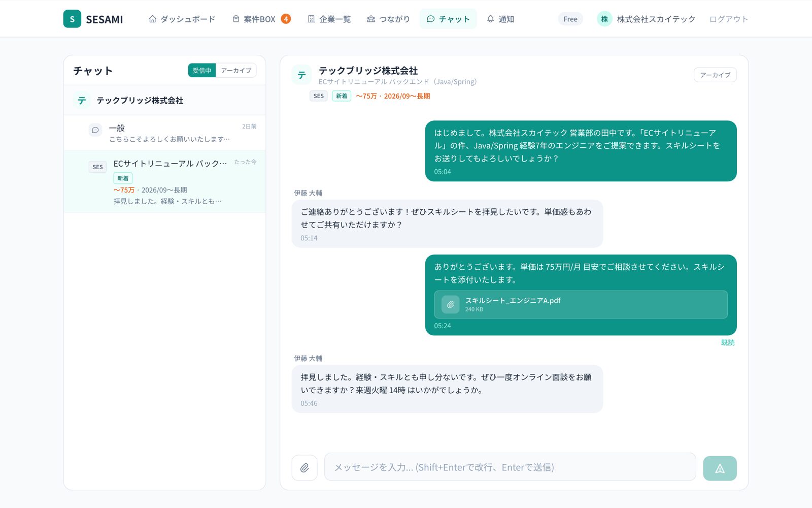Open the 一般 conversation thread
Image resolution: width=812 pixels, height=508 pixels.
[164, 133]
